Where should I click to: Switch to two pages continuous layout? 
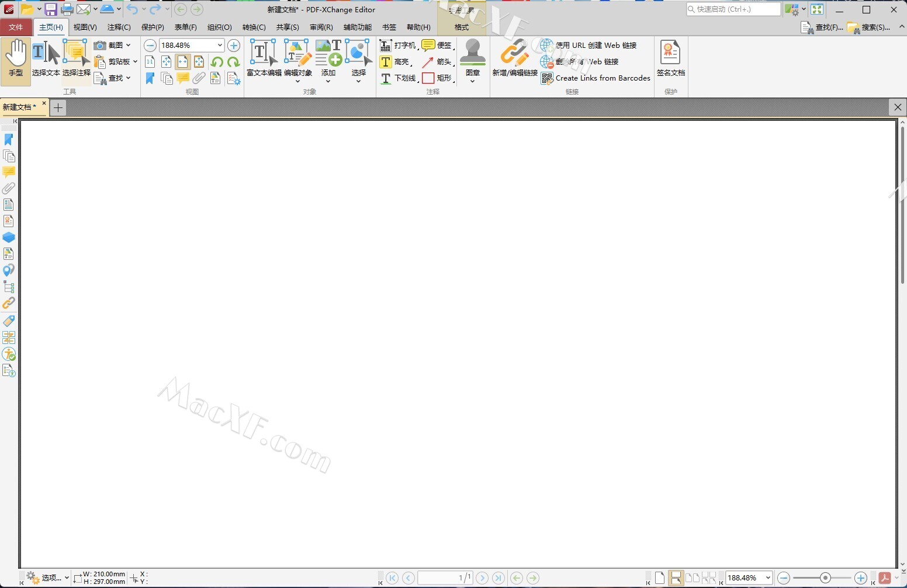click(709, 578)
